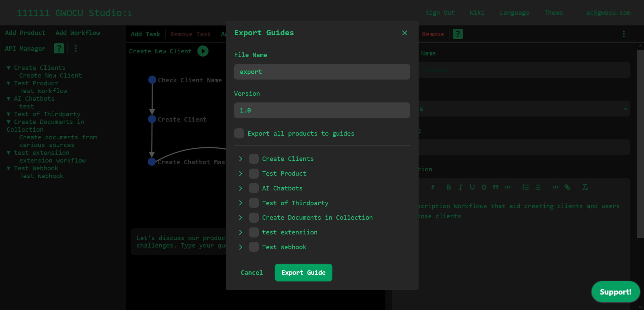This screenshot has width=644, height=310.
Task: Click Remove in right panel toolbar
Action: click(x=433, y=34)
